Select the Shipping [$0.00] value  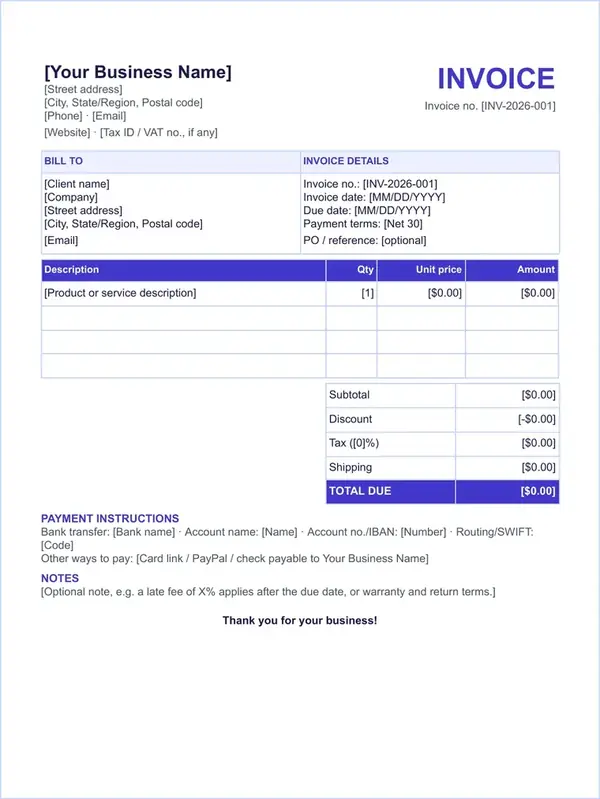(x=538, y=467)
